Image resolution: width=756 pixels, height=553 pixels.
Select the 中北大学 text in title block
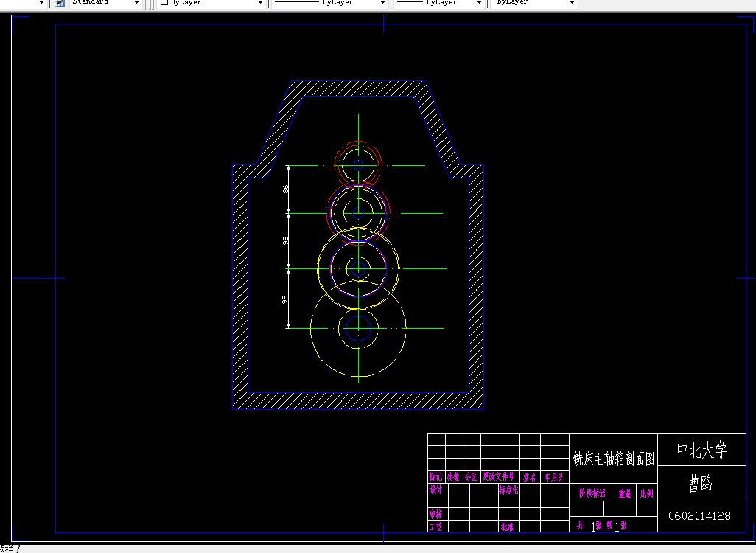(701, 450)
